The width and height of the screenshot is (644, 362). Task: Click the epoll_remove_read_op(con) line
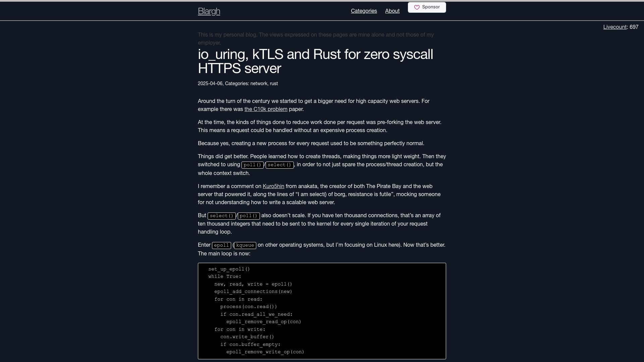264,322
